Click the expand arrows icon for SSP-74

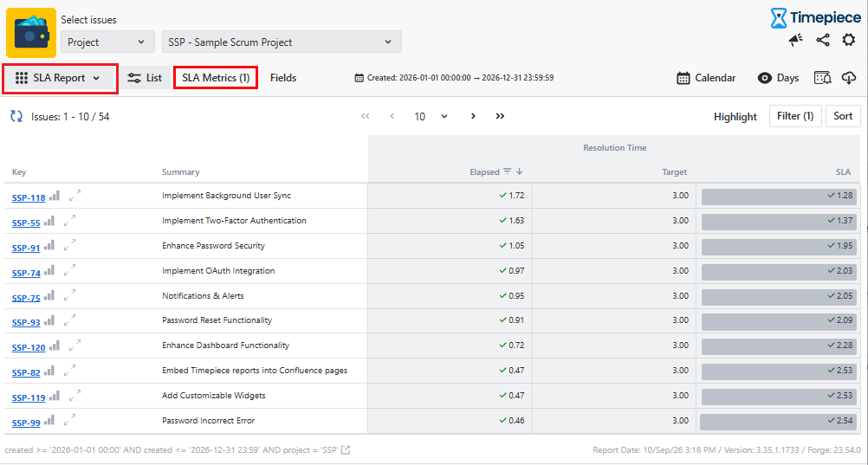70,271
